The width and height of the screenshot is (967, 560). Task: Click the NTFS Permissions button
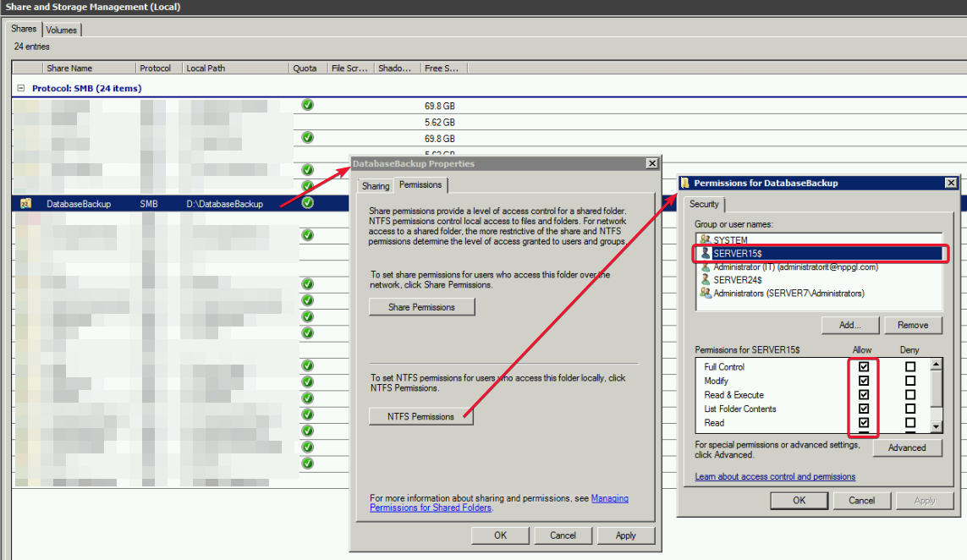tap(420, 416)
